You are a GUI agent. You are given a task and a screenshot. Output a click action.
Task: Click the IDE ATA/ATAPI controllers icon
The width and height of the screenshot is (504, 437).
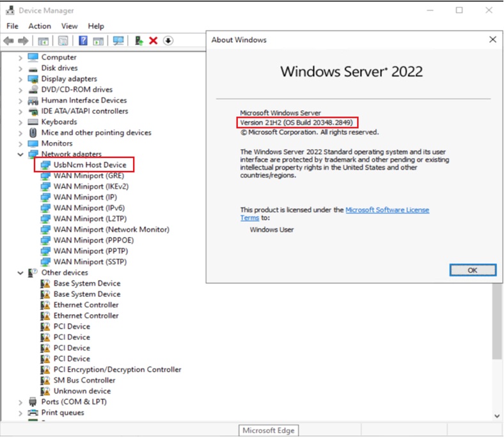pos(33,111)
